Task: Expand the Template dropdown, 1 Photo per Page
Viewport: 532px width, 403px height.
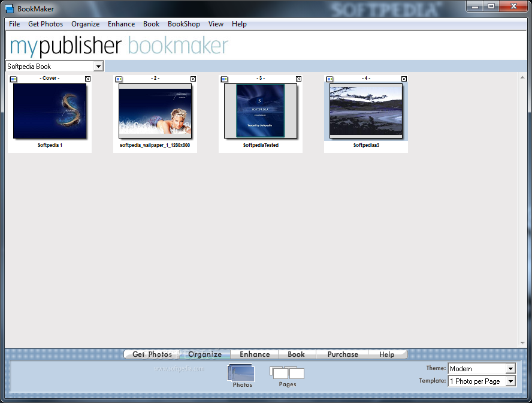Action: pyautogui.click(x=510, y=381)
